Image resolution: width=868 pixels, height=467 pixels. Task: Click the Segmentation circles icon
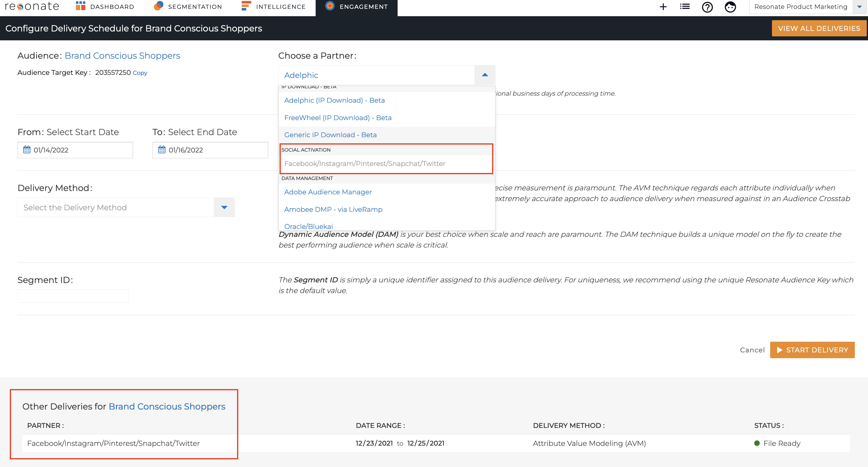click(158, 6)
